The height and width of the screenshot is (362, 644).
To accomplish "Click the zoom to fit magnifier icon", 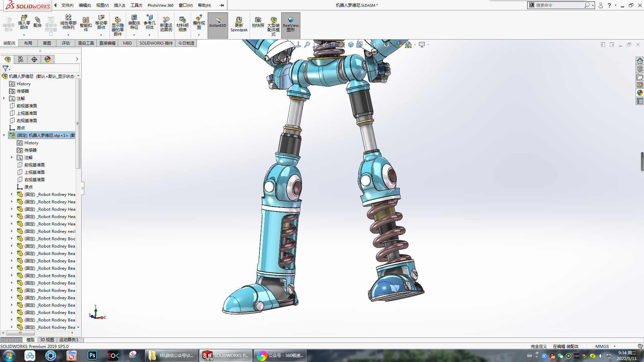I will pos(307,45).
